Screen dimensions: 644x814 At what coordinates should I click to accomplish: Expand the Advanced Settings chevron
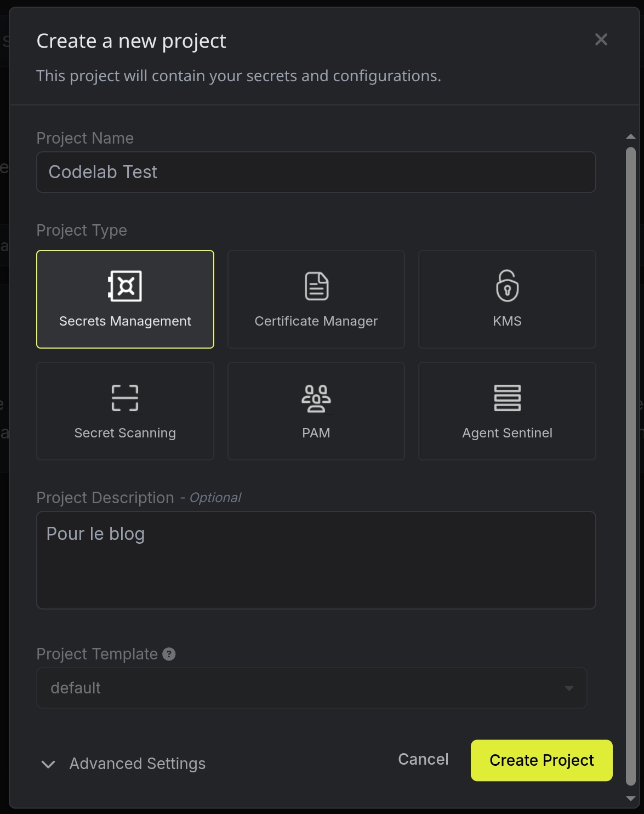(48, 764)
